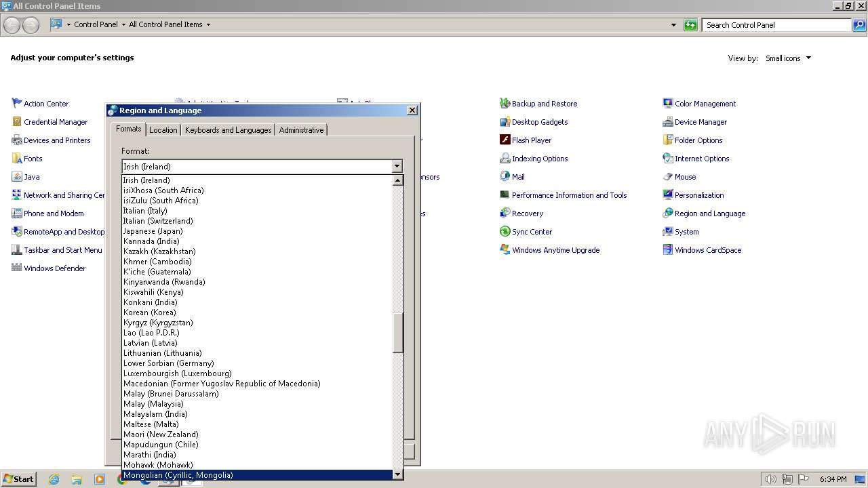
Task: Expand the address bar history dropdown arrow
Action: click(x=673, y=25)
